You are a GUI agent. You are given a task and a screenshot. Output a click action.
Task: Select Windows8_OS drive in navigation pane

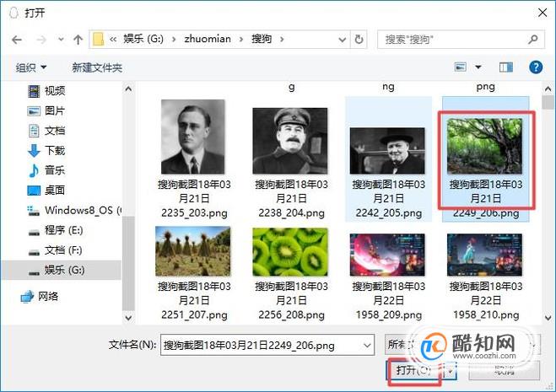[83, 210]
